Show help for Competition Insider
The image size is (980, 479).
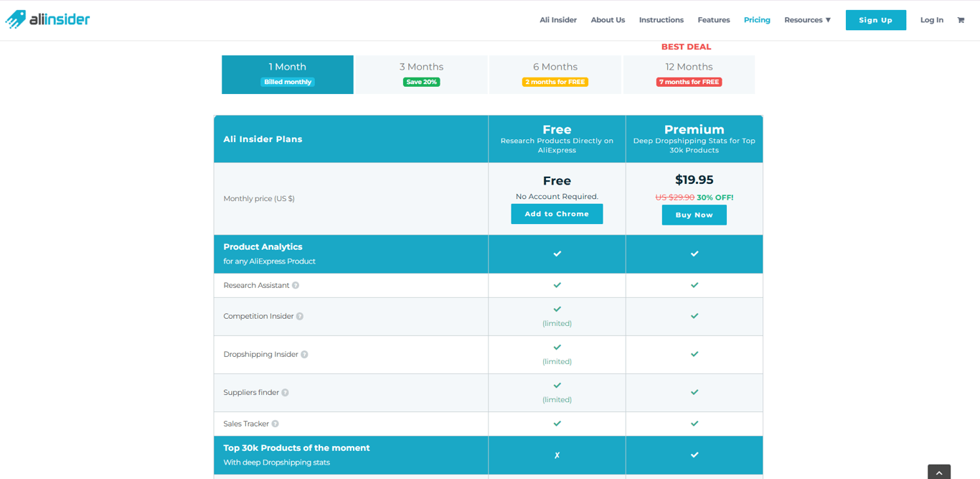(300, 317)
